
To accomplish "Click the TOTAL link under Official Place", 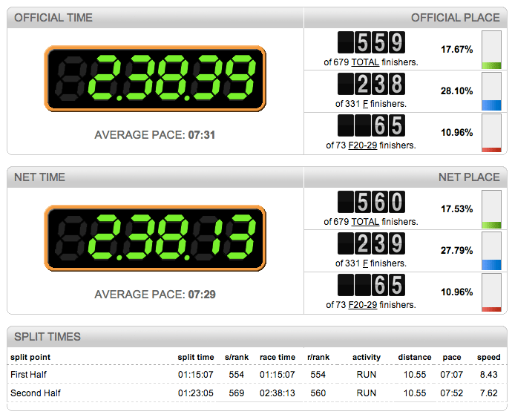I will click(365, 62).
